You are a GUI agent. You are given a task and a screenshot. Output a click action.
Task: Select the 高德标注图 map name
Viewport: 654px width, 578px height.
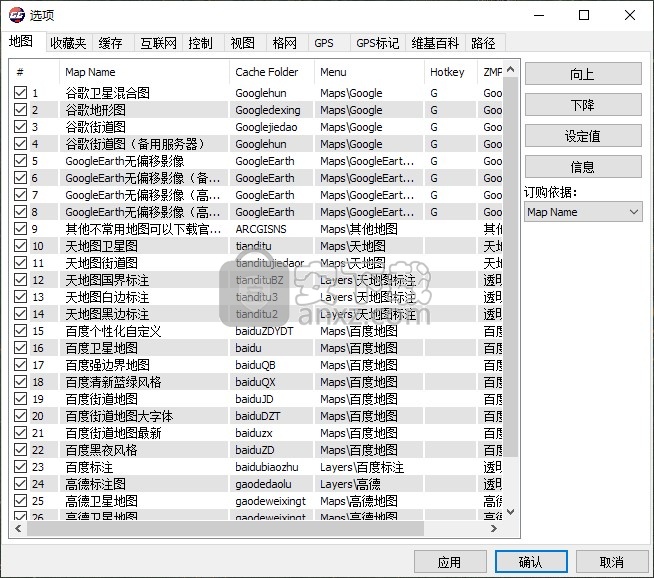[x=96, y=484]
